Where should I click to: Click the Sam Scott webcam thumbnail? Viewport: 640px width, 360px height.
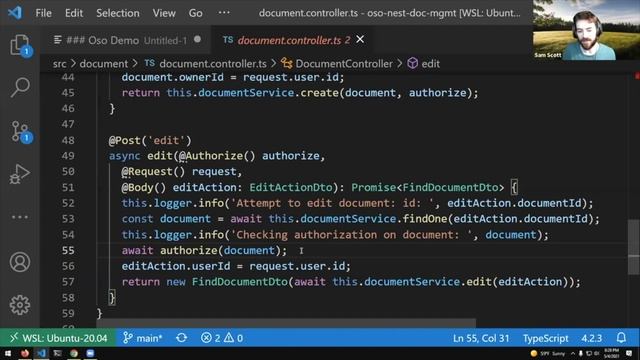[586, 30]
